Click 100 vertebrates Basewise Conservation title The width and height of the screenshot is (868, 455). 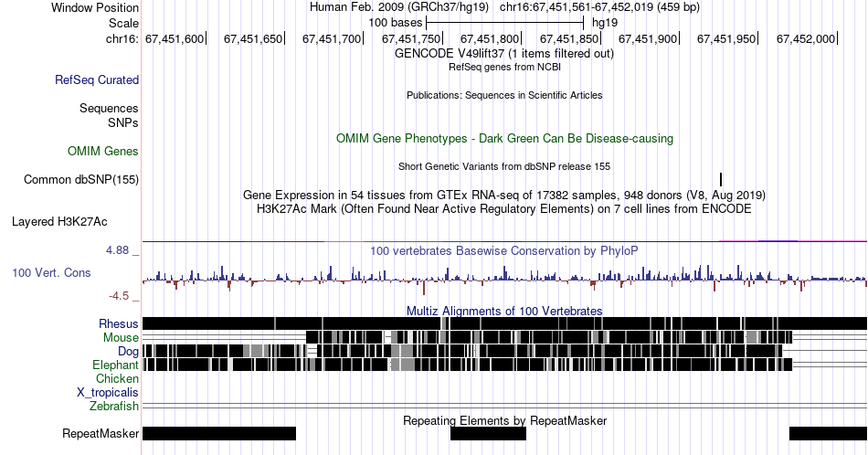coord(504,250)
